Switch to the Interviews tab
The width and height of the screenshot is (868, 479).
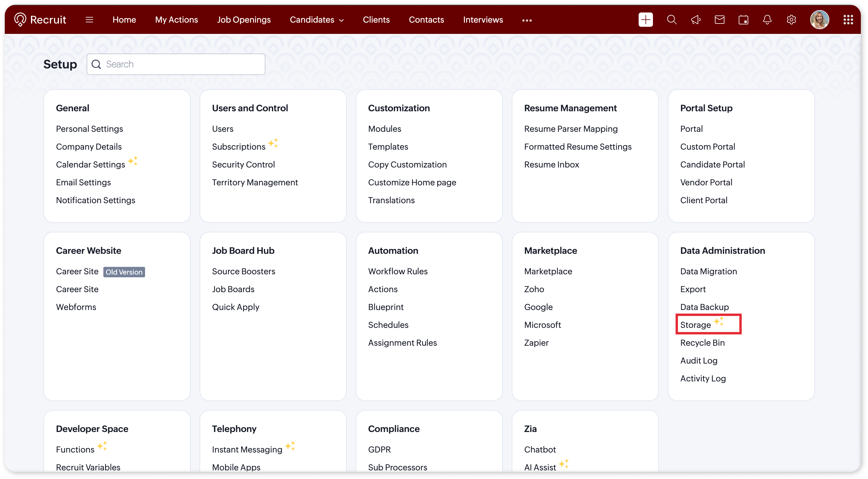point(483,20)
